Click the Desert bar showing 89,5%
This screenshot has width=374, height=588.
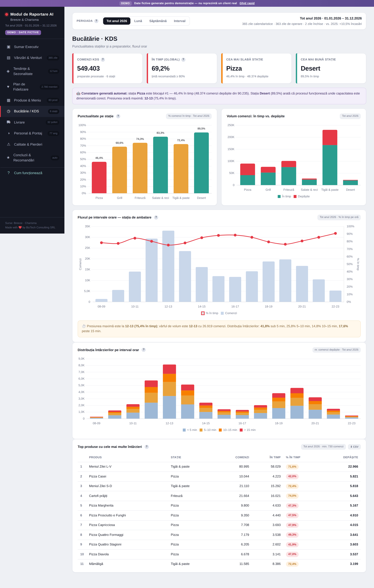pyautogui.click(x=201, y=163)
